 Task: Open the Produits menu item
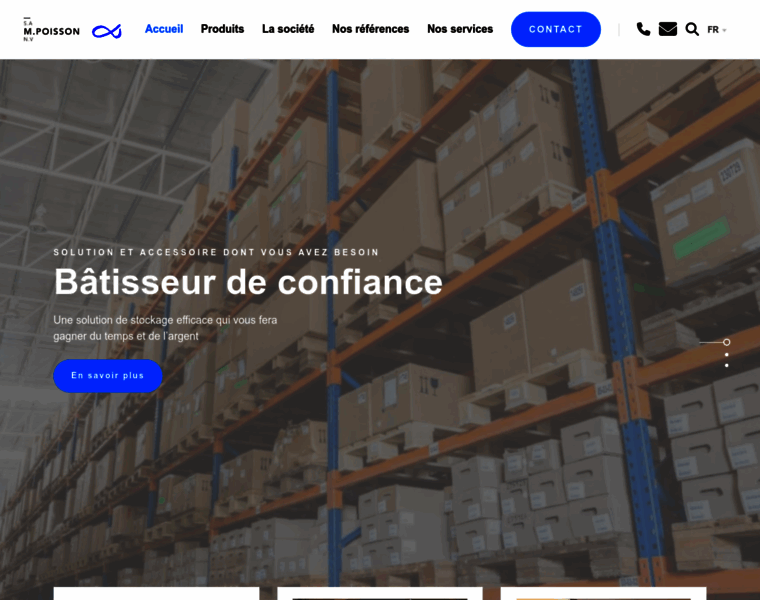pyautogui.click(x=222, y=29)
